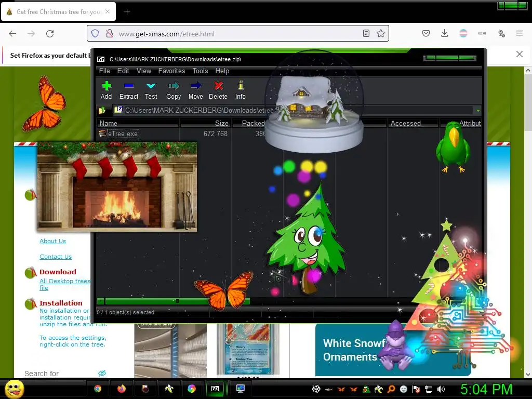Viewport: 532px width, 399px height.
Task: Open the Firefox downloads panel
Action: click(x=445, y=33)
